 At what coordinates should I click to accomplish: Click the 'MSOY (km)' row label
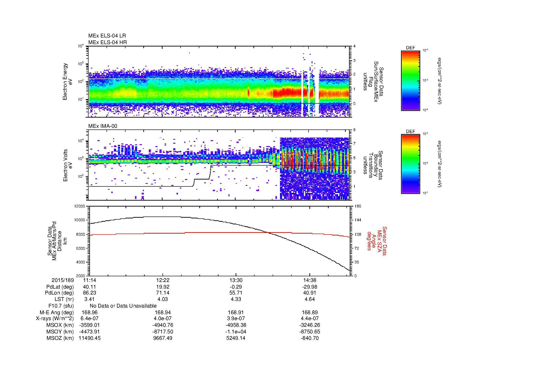[x=60, y=332]
